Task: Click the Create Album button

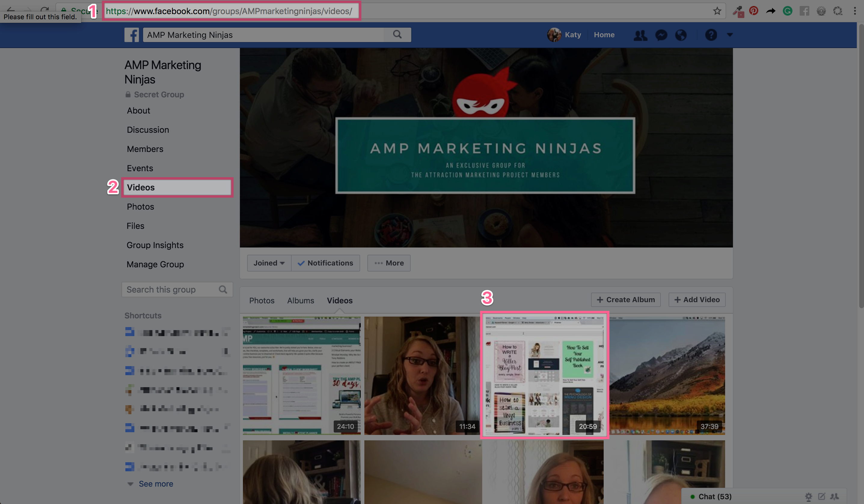Action: pyautogui.click(x=625, y=300)
